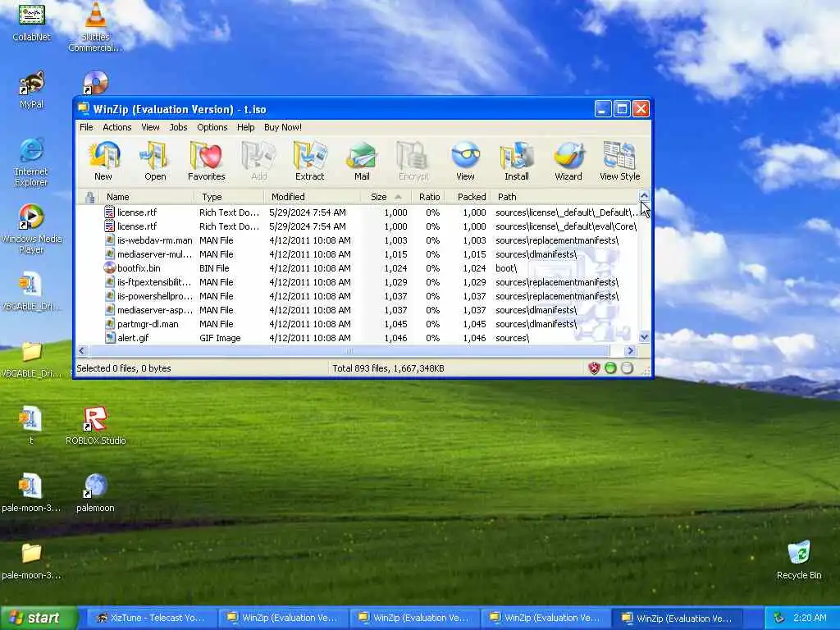Click the red shield status bar icon

(x=594, y=368)
